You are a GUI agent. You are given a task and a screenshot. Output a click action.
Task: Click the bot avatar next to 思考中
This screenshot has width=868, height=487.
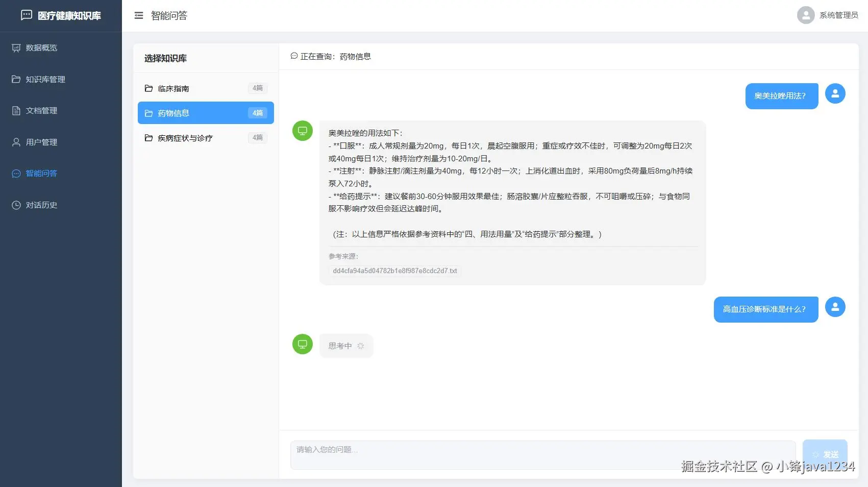pos(303,344)
